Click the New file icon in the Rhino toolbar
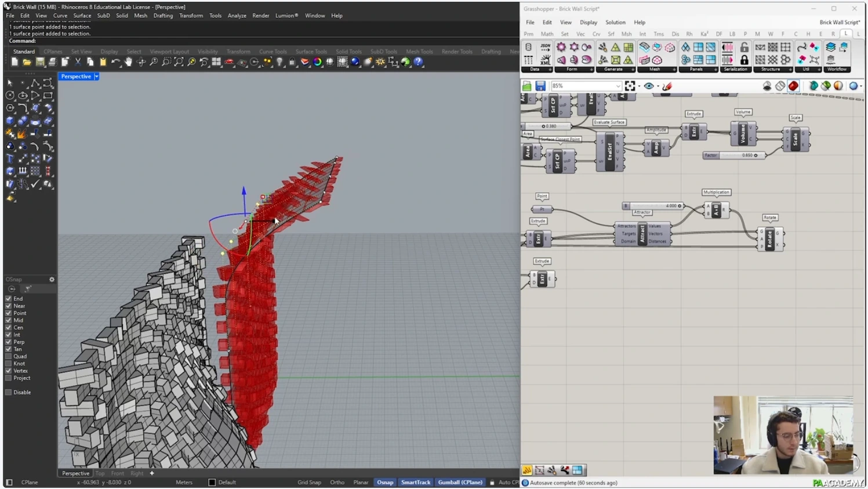868x489 pixels. pyautogui.click(x=14, y=61)
